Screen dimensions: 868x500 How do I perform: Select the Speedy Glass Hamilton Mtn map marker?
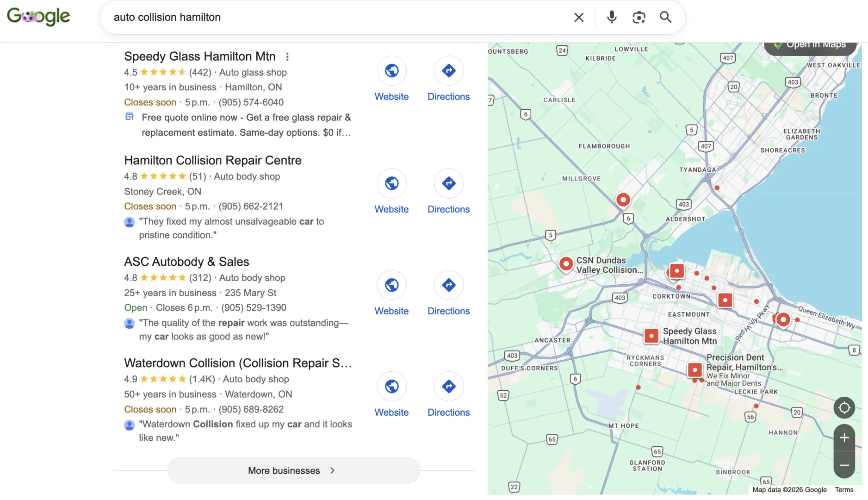[x=651, y=336]
